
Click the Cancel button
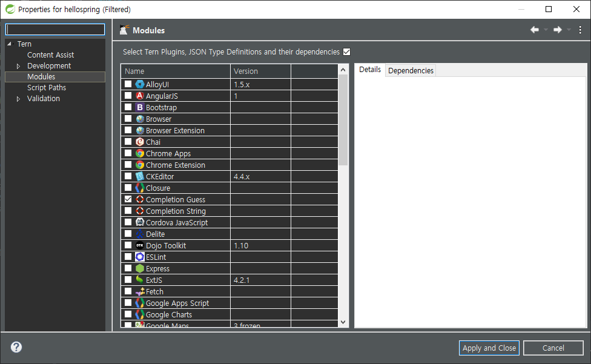[553, 348]
